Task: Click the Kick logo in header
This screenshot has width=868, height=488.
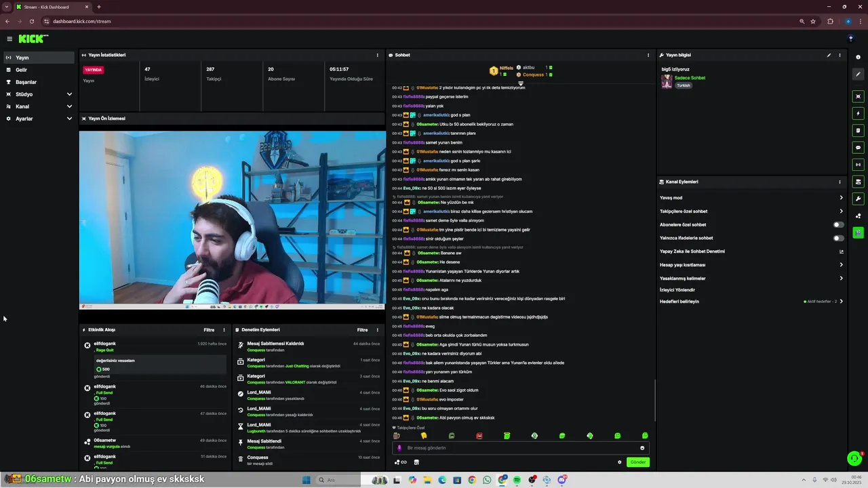Action: pyautogui.click(x=33, y=39)
